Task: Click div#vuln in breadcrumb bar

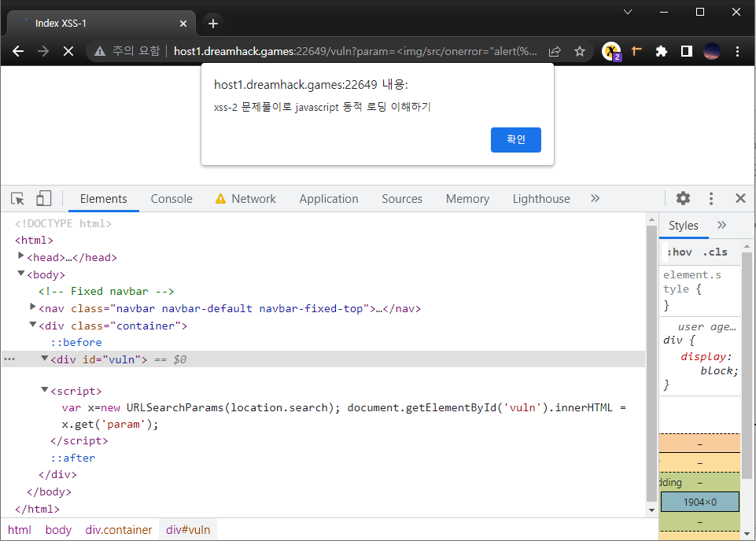Action: [x=188, y=530]
